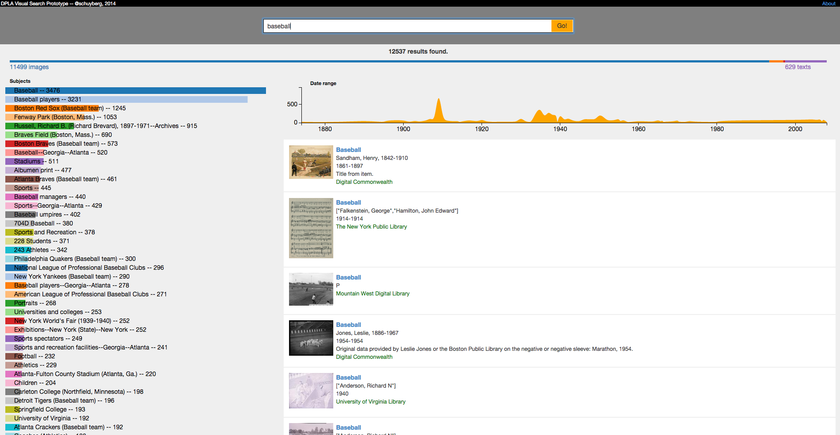The width and height of the screenshot is (840, 435).
Task: Click the purple texts segment of results bar
Action: pos(806,62)
